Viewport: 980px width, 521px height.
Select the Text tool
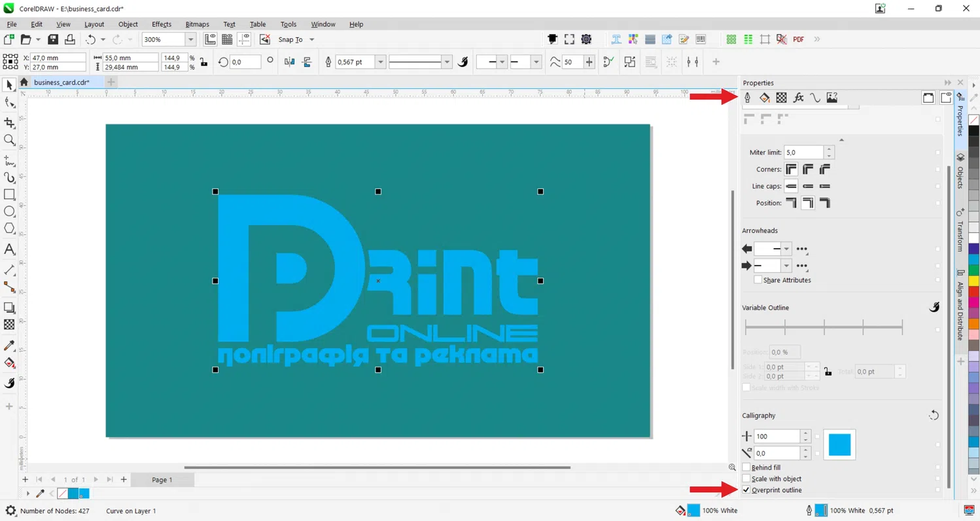[x=9, y=249]
